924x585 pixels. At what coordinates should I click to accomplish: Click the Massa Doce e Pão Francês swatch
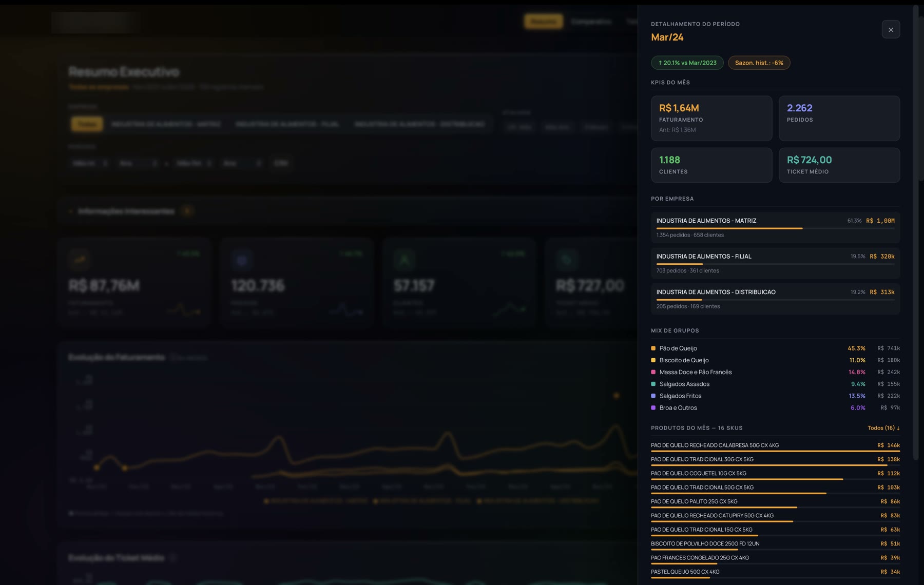point(653,372)
